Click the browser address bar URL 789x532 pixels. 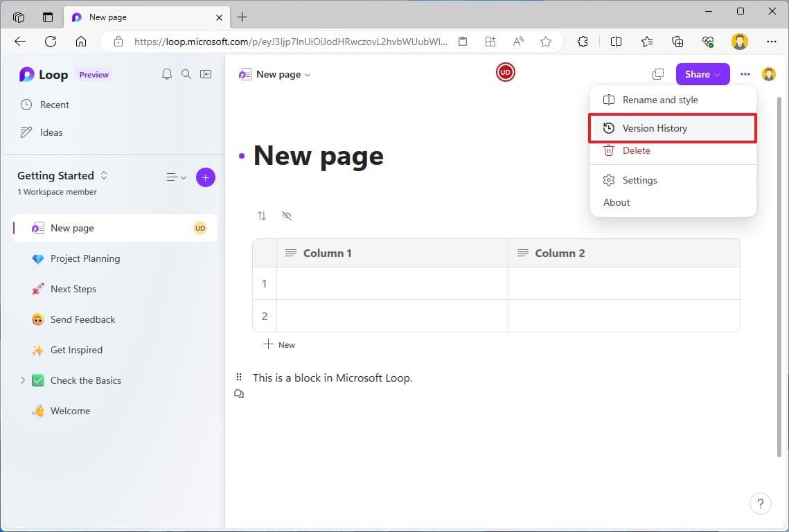tap(291, 42)
